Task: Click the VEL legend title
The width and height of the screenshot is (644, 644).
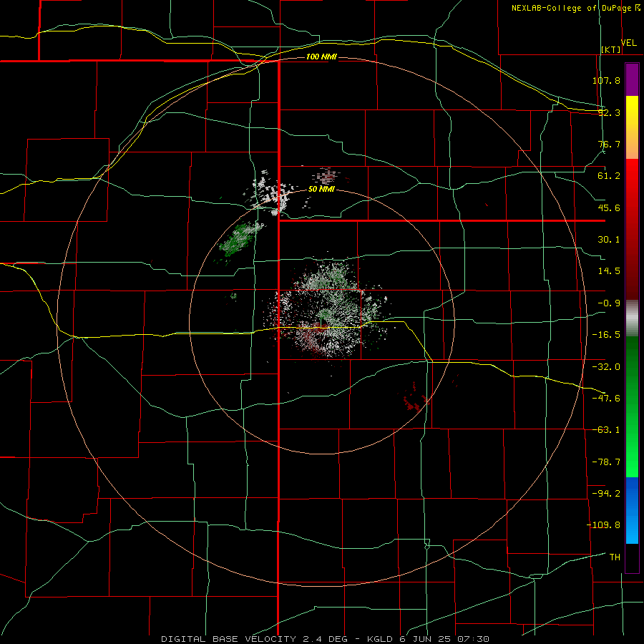Action: coord(628,43)
